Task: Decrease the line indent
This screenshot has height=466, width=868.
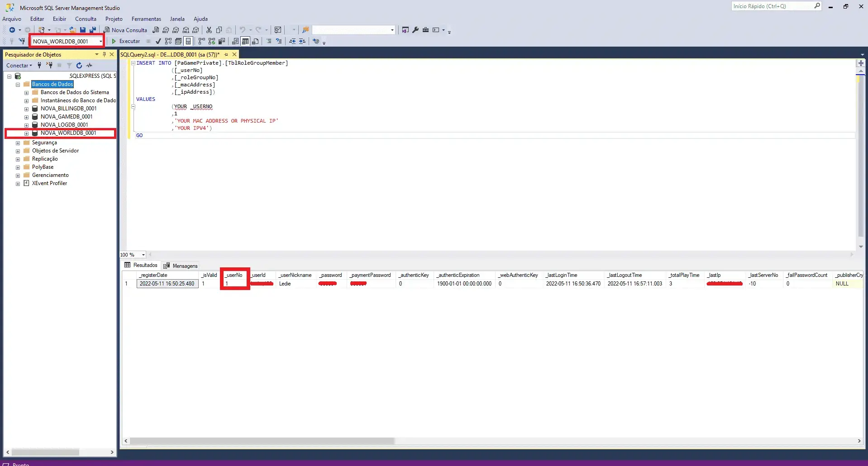Action: [292, 41]
